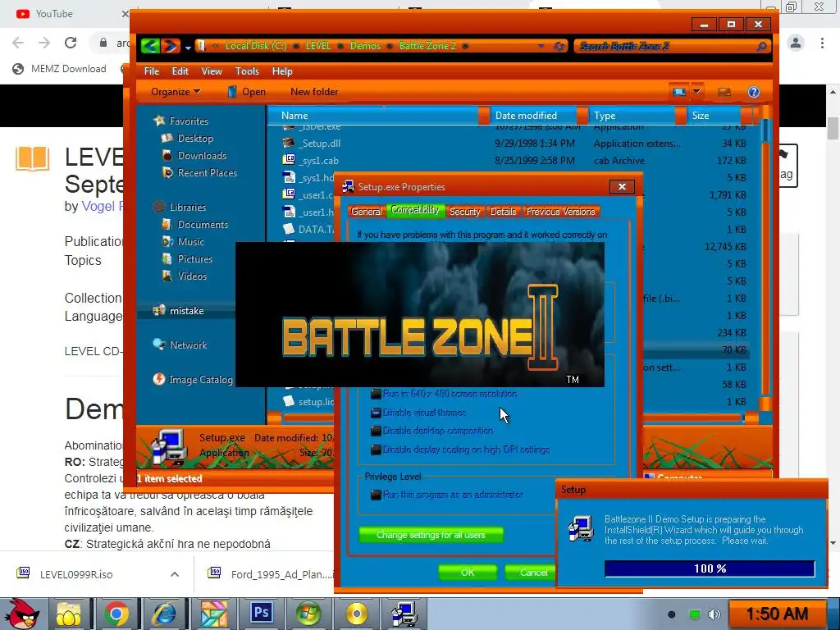Viewport: 840px width, 630px height.
Task: Click the volume speaker tray icon
Action: tap(714, 614)
